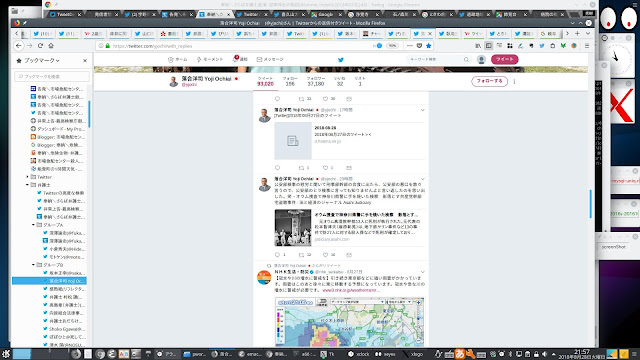Retweet the hatena diary tweet
Image resolution: width=640 pixels, height=360 pixels.
302,168
